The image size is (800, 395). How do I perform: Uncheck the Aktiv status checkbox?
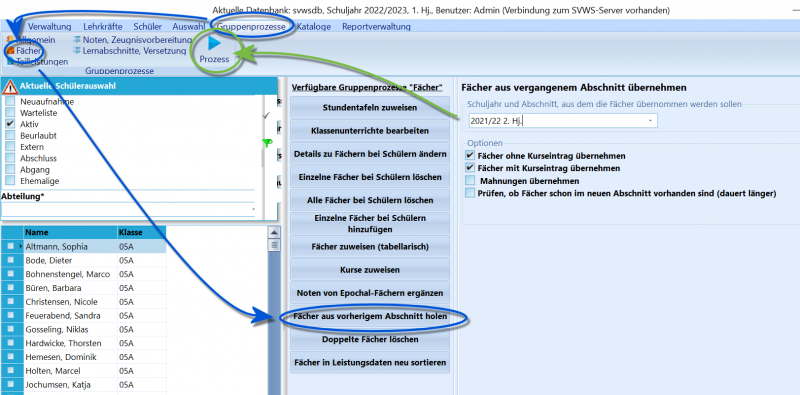[x=10, y=124]
